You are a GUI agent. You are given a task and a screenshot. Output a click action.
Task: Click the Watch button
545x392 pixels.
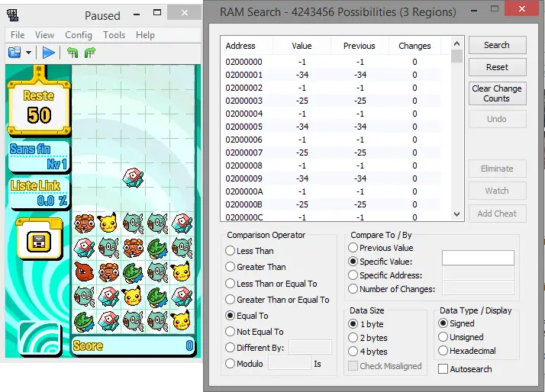(498, 191)
